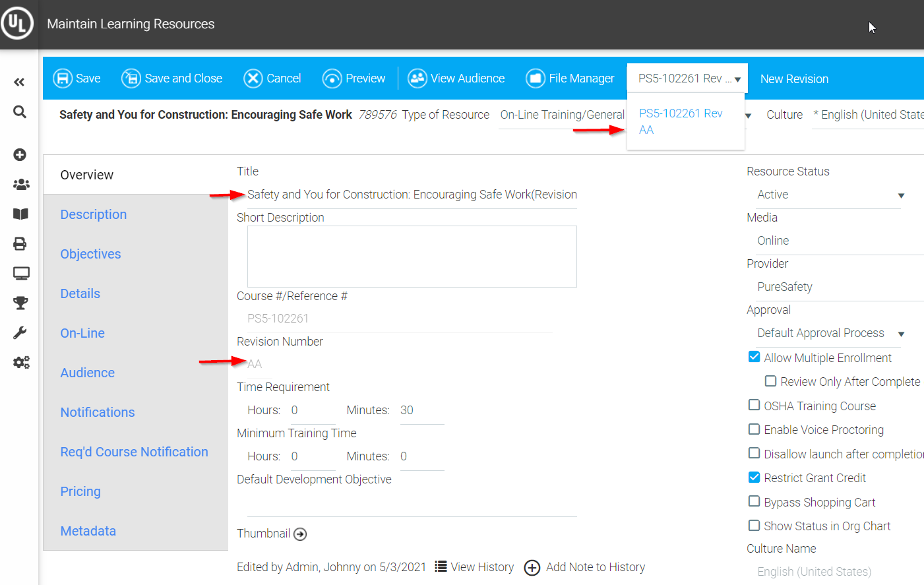Viewport: 924px width, 585px height.
Task: Click the Thumbnail arrow icon
Action: click(x=300, y=534)
